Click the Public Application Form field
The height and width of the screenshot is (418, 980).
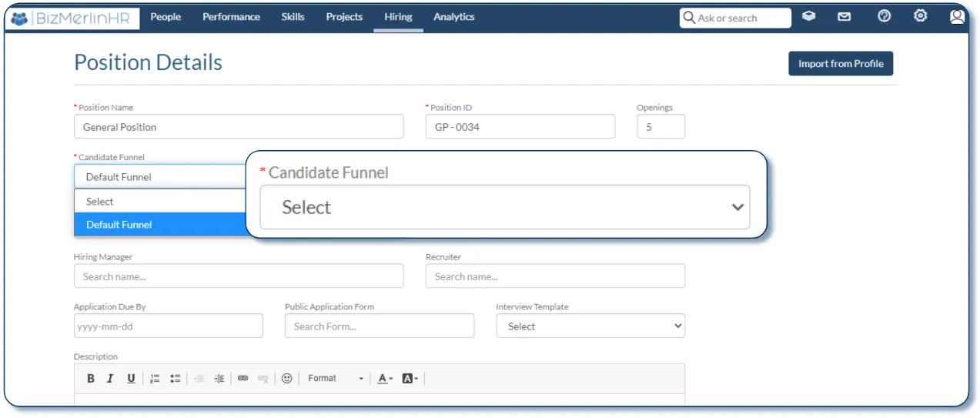point(380,326)
